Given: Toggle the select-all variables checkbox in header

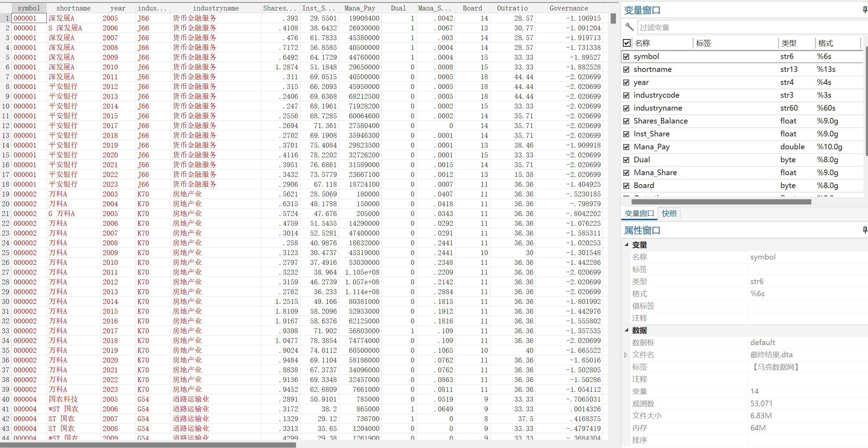Looking at the screenshot, I should (x=627, y=43).
